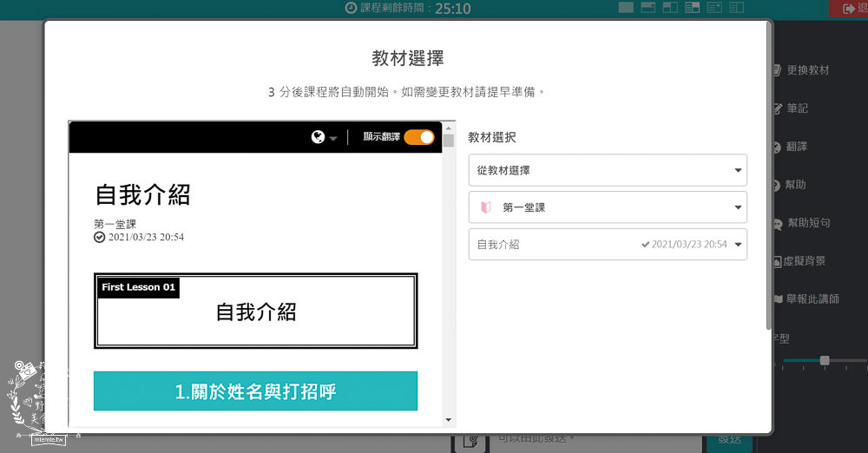Click the red exit button at top right
The image size is (868, 453).
point(849,9)
